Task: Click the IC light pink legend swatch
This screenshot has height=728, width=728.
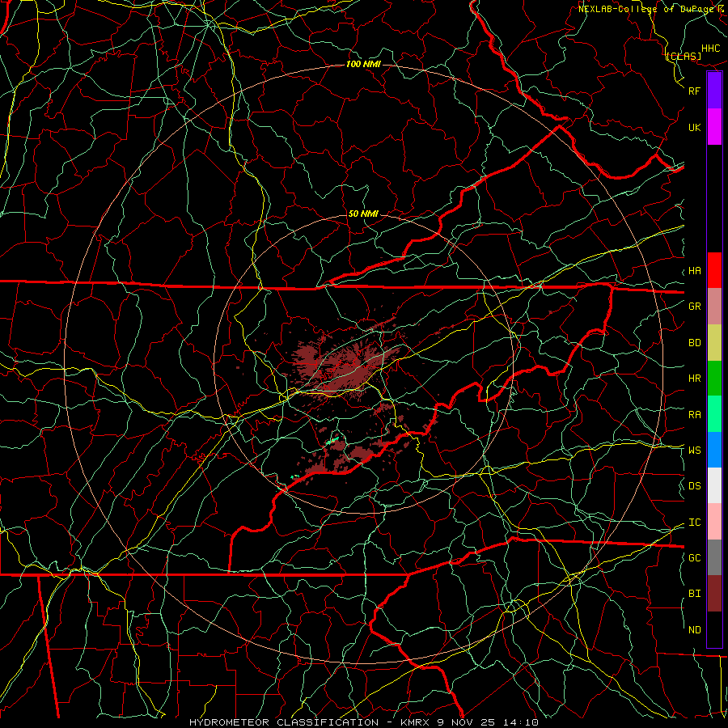Action: tap(714, 522)
